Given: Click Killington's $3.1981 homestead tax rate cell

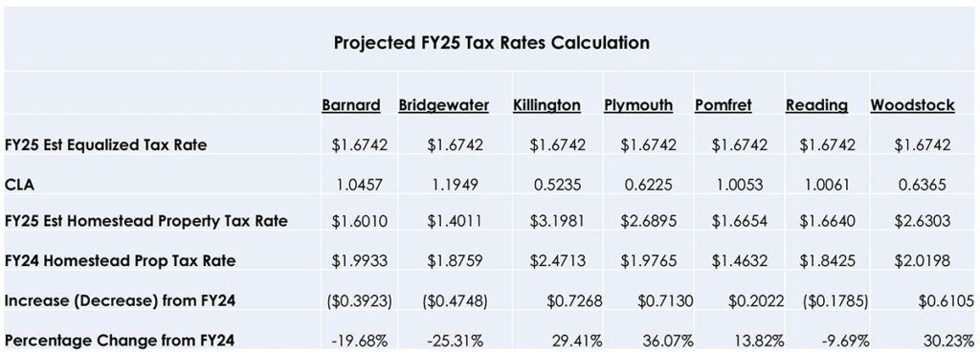Looking at the screenshot, I should [558, 223].
